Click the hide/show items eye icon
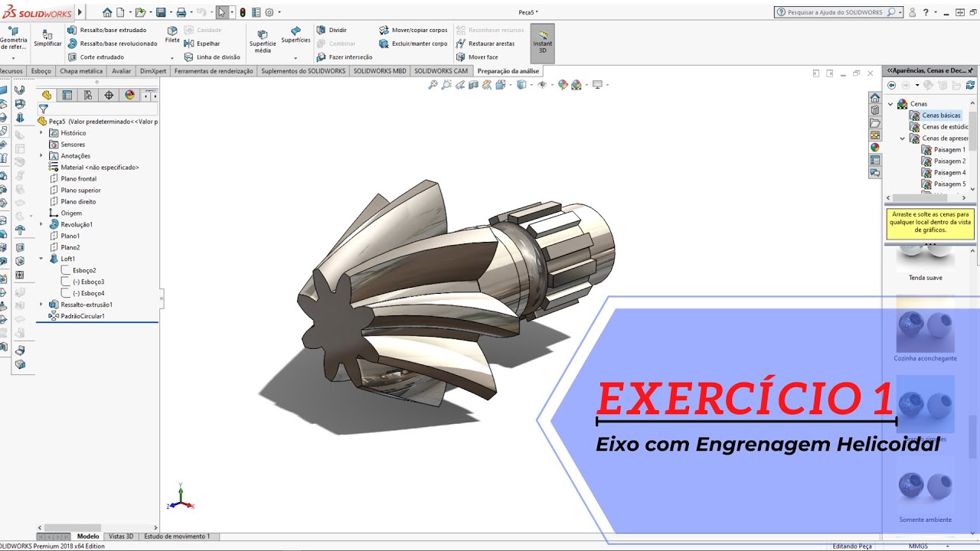This screenshot has height=551, width=980. click(542, 85)
